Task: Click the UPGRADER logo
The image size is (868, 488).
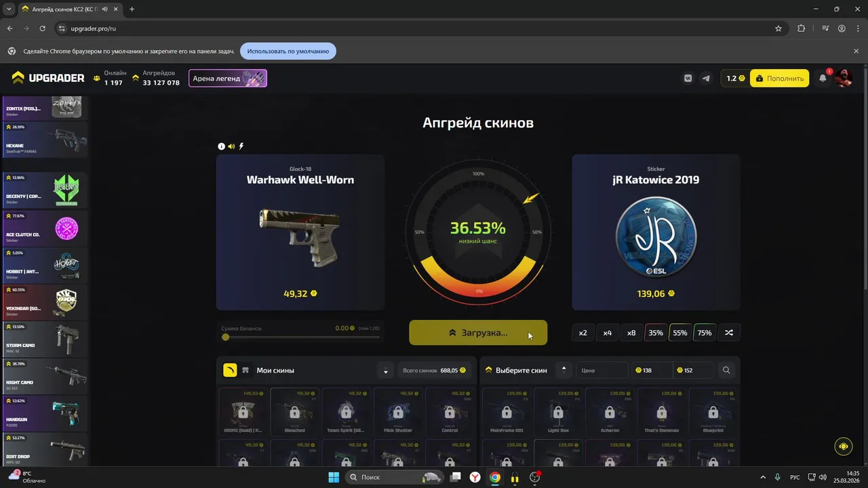Action: point(48,78)
